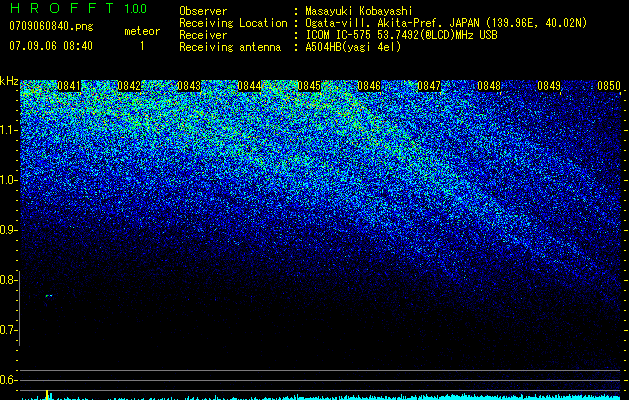Click the 0.7 kHz axis label
The height and width of the screenshot is (400, 629).
[8, 330]
